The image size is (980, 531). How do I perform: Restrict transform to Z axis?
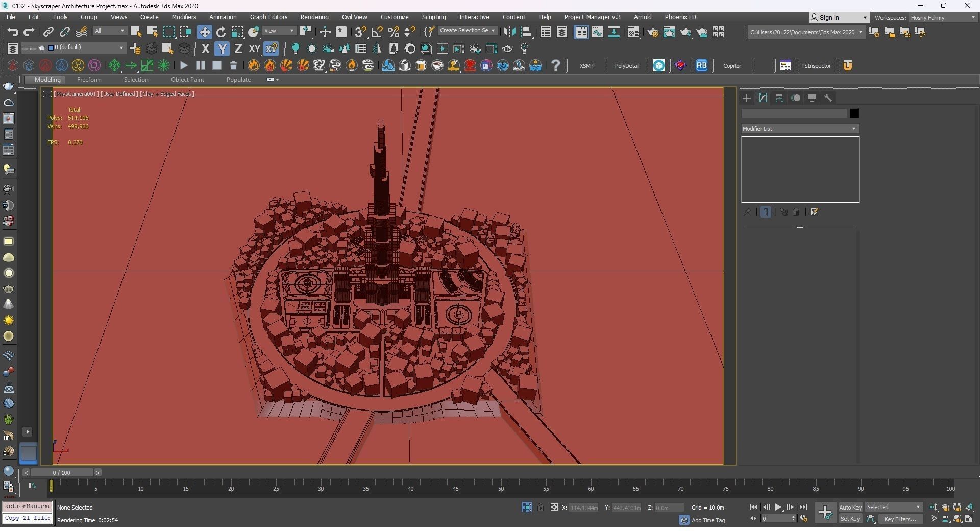tap(238, 49)
